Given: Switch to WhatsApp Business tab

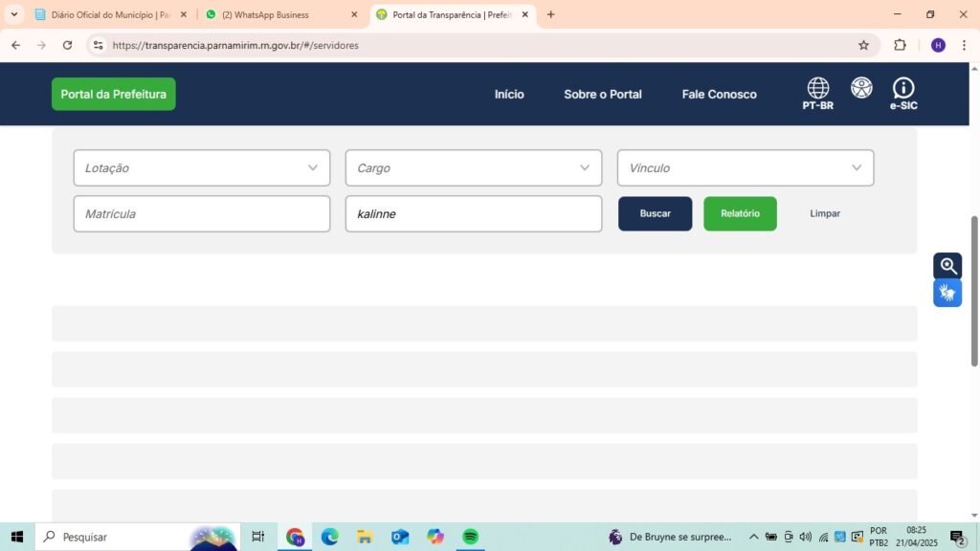Looking at the screenshot, I should coord(278,14).
